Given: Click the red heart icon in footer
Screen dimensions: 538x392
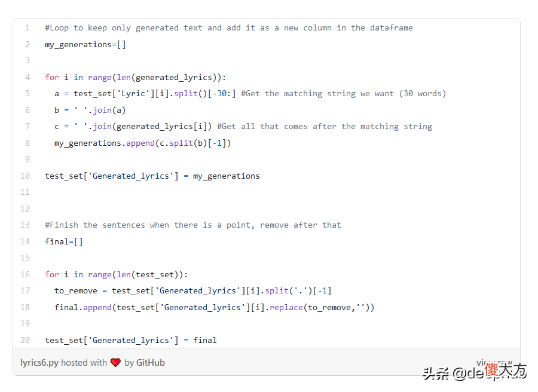Looking at the screenshot, I should pos(115,363).
